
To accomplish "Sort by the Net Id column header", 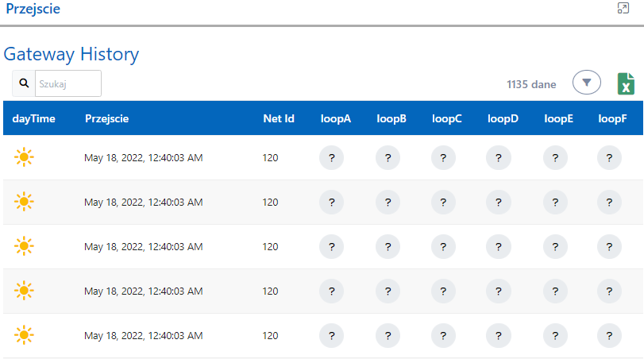I will (279, 119).
